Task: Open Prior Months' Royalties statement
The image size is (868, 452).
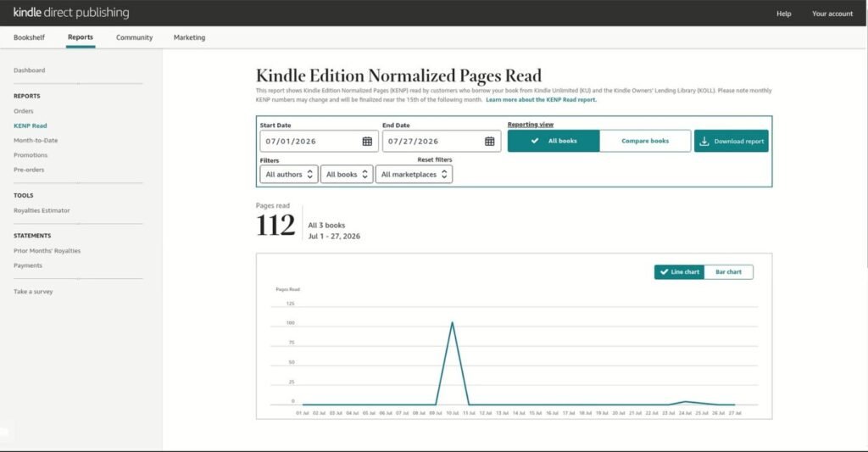Action: 47,251
